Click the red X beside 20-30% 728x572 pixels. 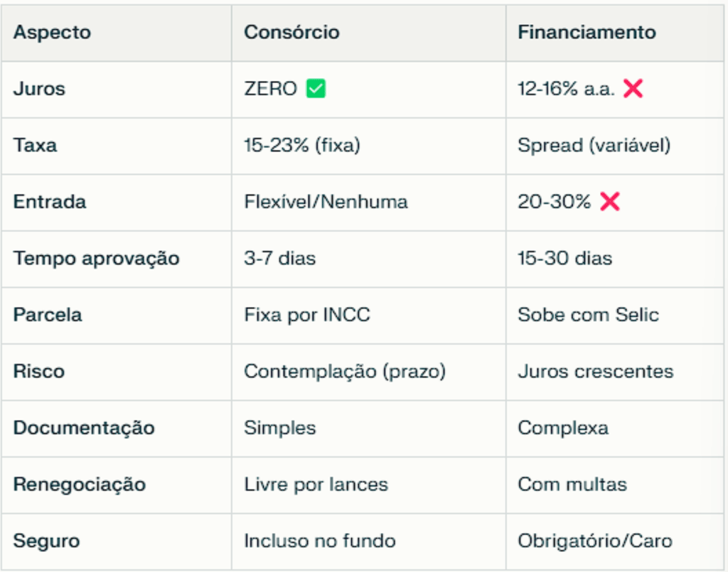coord(609,202)
